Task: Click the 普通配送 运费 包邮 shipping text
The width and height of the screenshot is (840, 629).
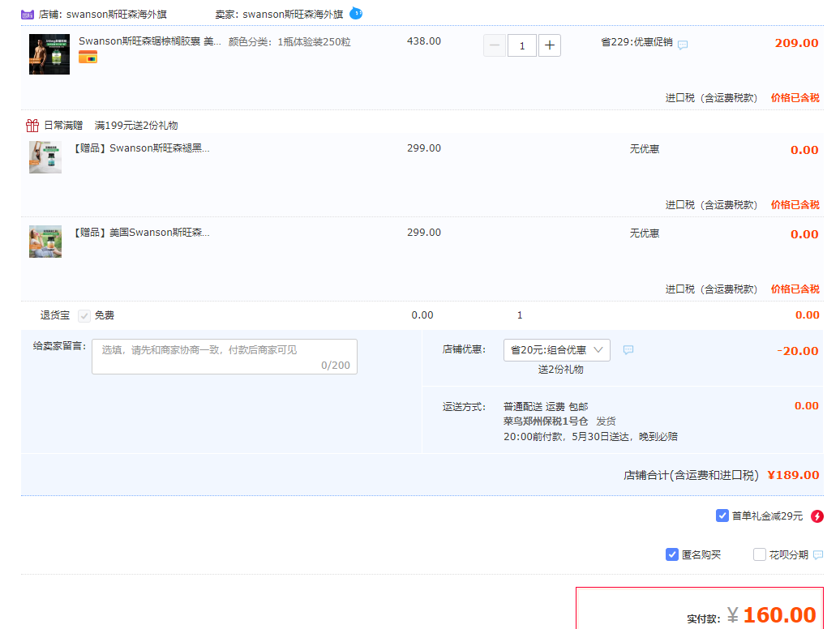Action: 546,407
